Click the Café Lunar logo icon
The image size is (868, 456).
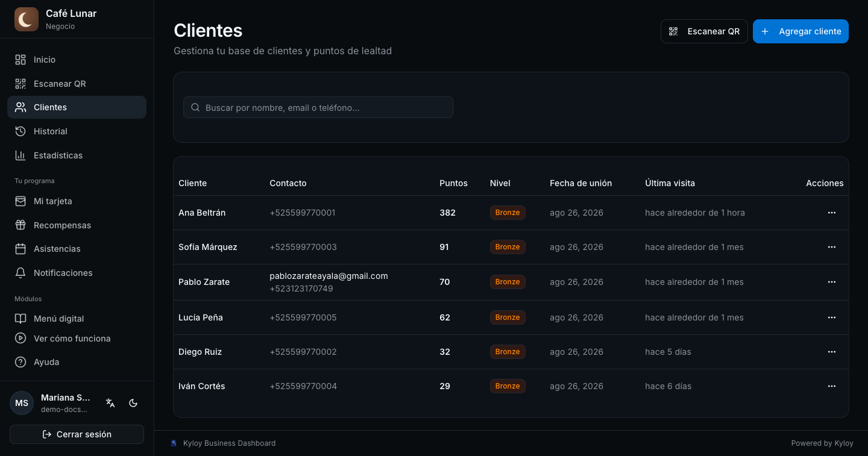[27, 19]
